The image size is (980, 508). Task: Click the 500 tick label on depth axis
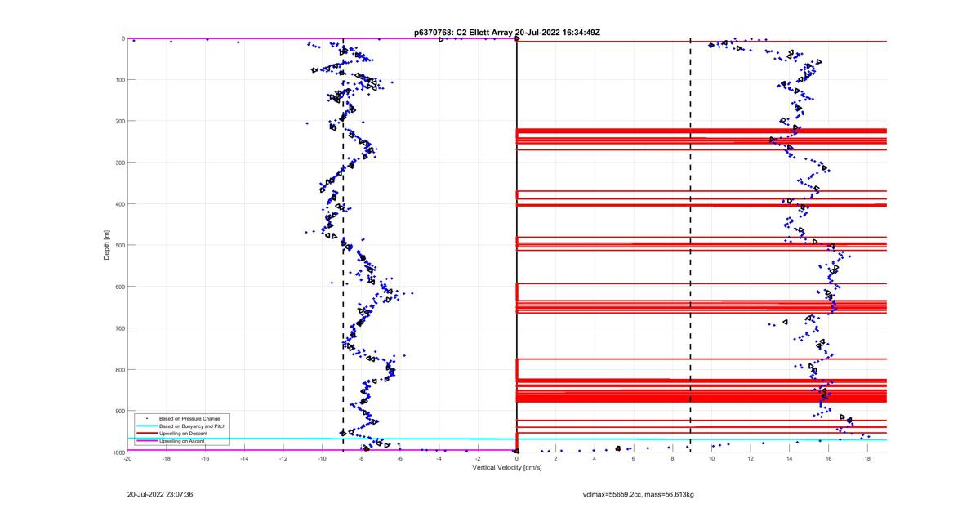click(118, 245)
